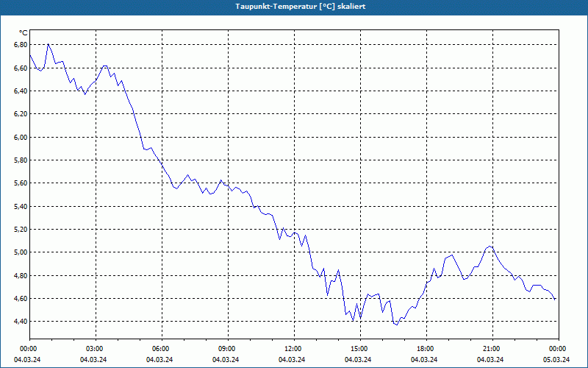
Task: Click the 5,40 y-axis tick label
Action: point(21,206)
